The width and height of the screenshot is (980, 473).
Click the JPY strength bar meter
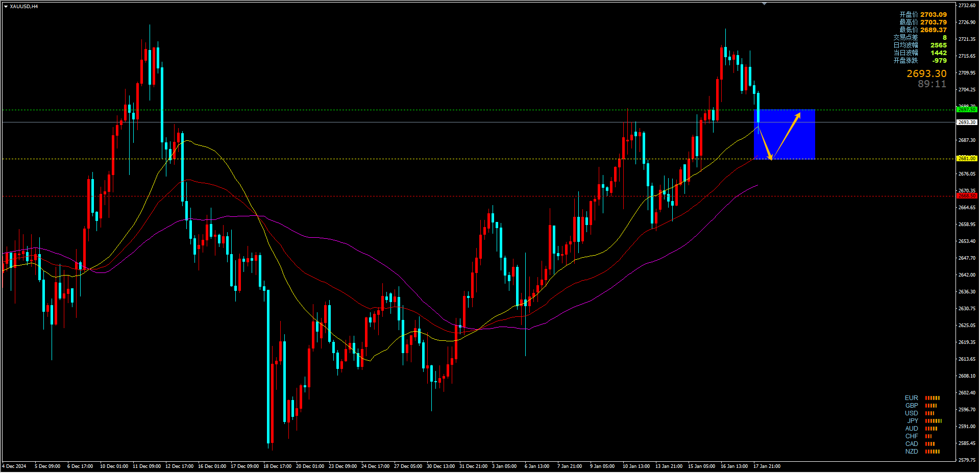pyautogui.click(x=934, y=421)
